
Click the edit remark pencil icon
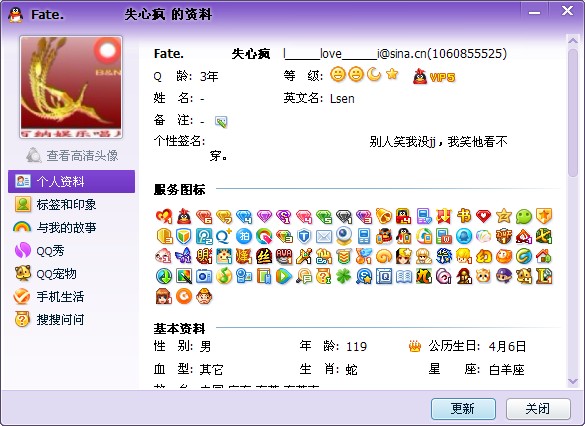pos(221,122)
